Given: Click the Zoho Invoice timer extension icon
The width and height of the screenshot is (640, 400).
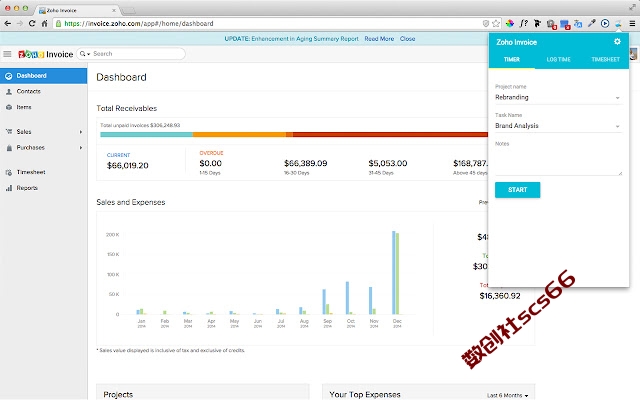Looking at the screenshot, I should [x=618, y=24].
